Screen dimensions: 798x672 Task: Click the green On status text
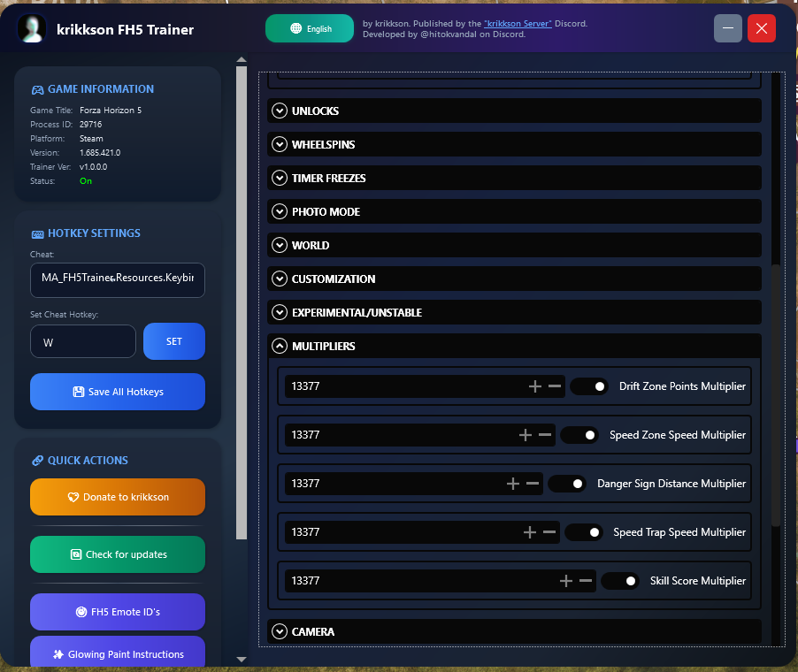[86, 181]
